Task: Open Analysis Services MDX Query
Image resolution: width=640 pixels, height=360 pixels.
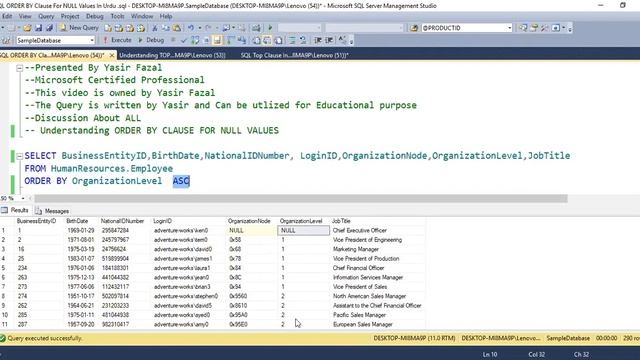Action: 119,28
